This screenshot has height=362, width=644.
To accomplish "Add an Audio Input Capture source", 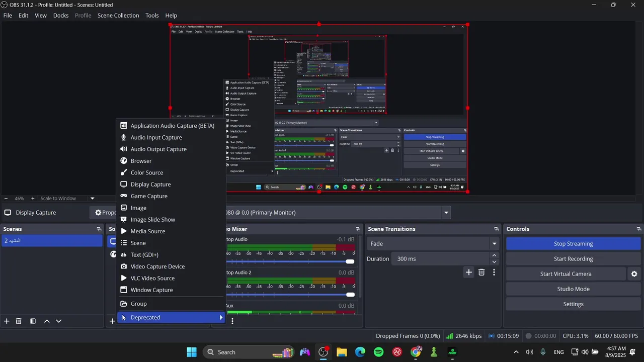I will click(x=171, y=137).
